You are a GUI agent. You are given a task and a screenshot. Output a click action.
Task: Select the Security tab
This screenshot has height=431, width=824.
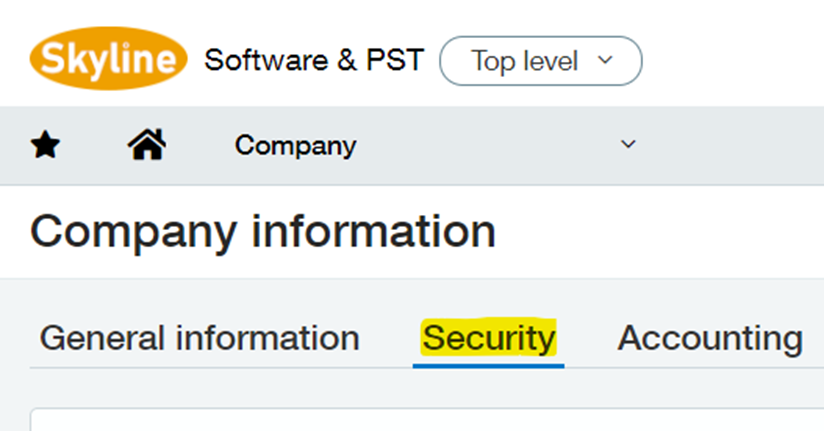coord(488,338)
